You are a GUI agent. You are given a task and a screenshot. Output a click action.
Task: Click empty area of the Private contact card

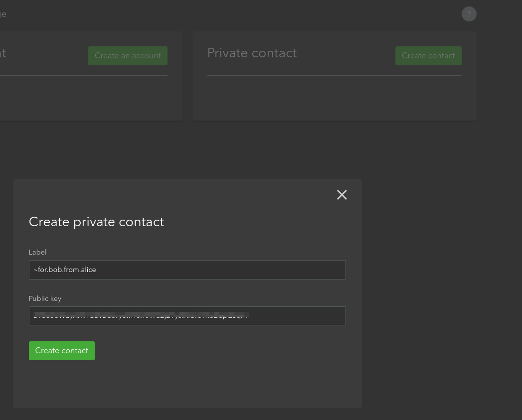tap(334, 98)
